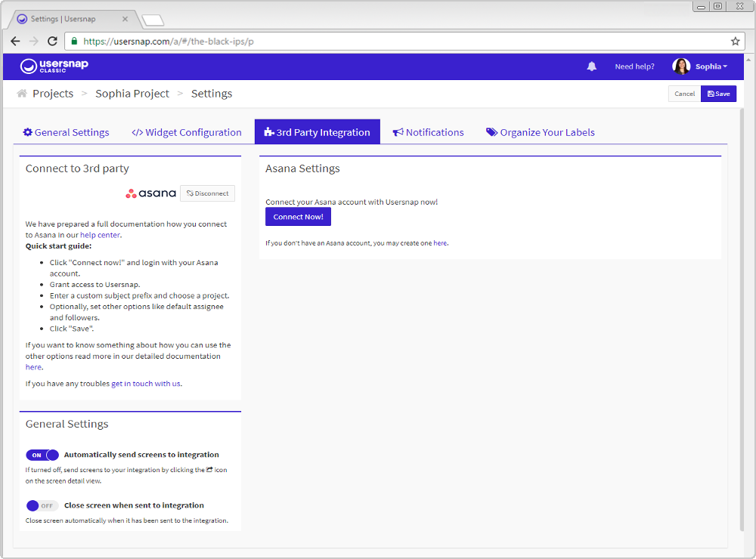This screenshot has width=756, height=559.
Task: Click the Usersnap Classic logo
Action: pyautogui.click(x=54, y=66)
